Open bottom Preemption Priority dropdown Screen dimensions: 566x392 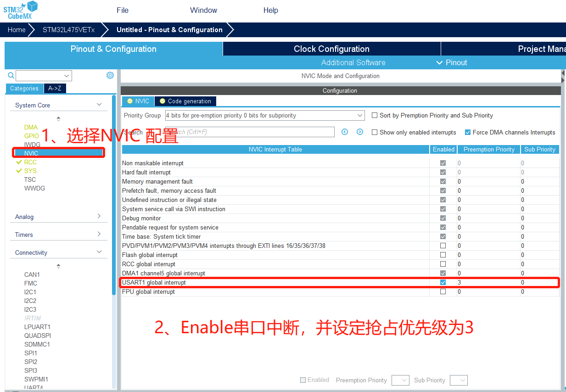(x=400, y=380)
